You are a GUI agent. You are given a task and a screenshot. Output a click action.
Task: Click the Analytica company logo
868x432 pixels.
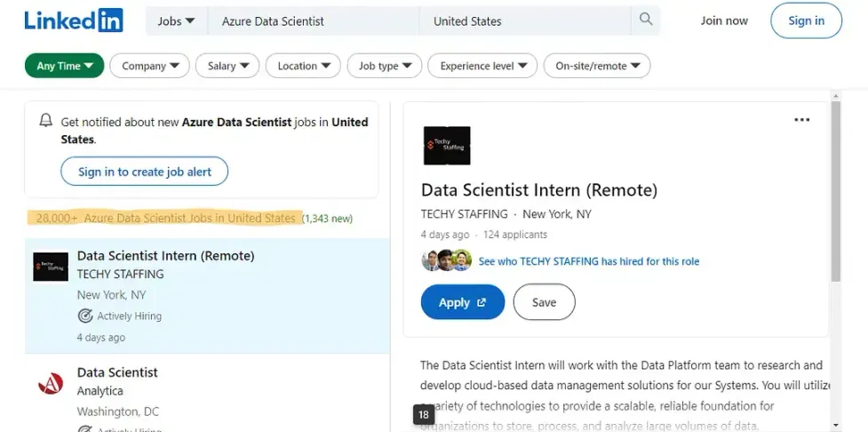pos(51,384)
